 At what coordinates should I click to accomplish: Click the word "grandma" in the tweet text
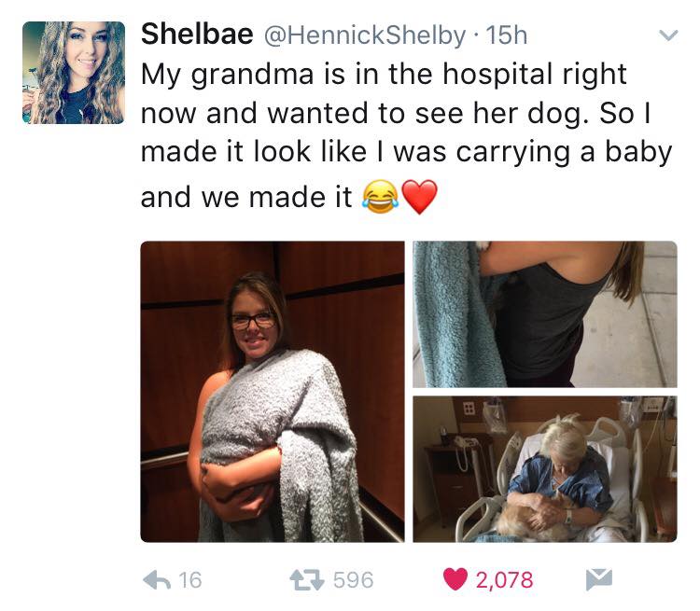click(252, 75)
